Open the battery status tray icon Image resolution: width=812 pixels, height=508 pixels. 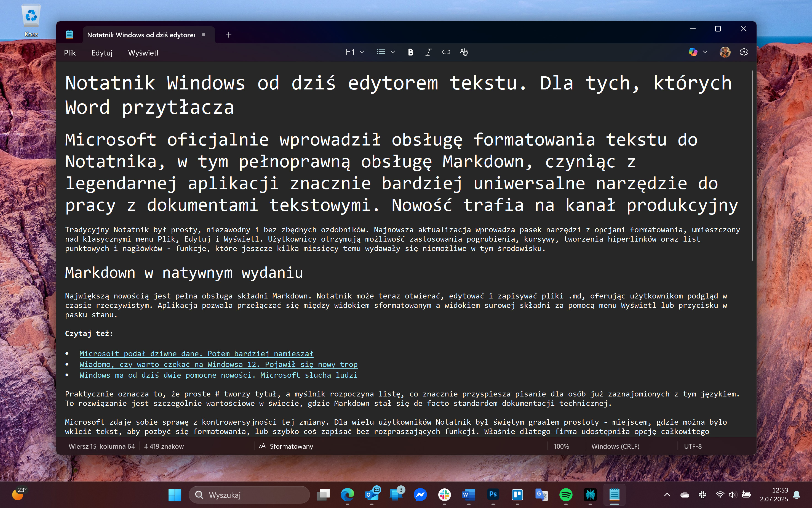[x=746, y=494]
